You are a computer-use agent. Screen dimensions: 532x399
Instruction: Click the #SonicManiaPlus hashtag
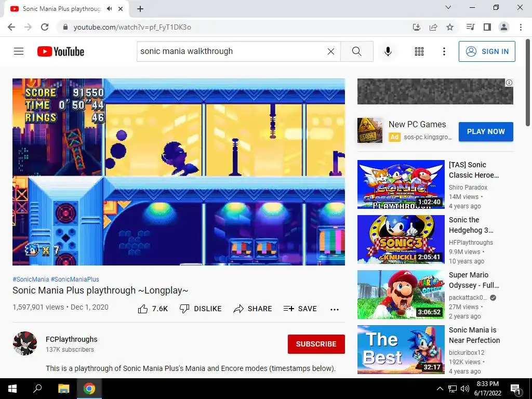pyautogui.click(x=75, y=279)
